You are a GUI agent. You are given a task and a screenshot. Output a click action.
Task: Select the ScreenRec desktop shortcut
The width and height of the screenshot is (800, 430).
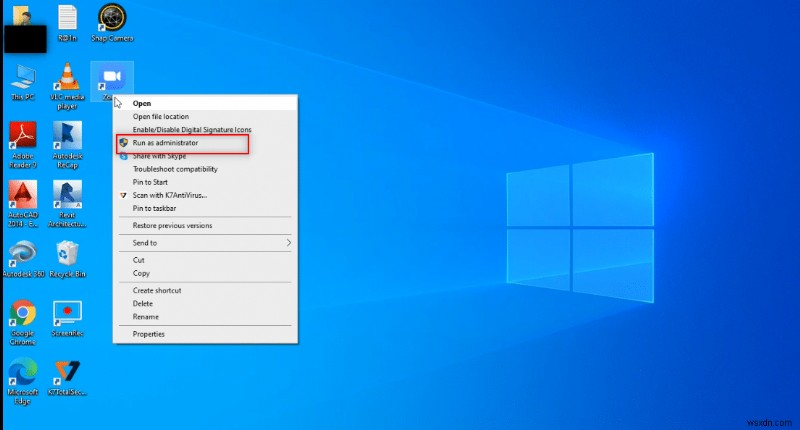67,319
